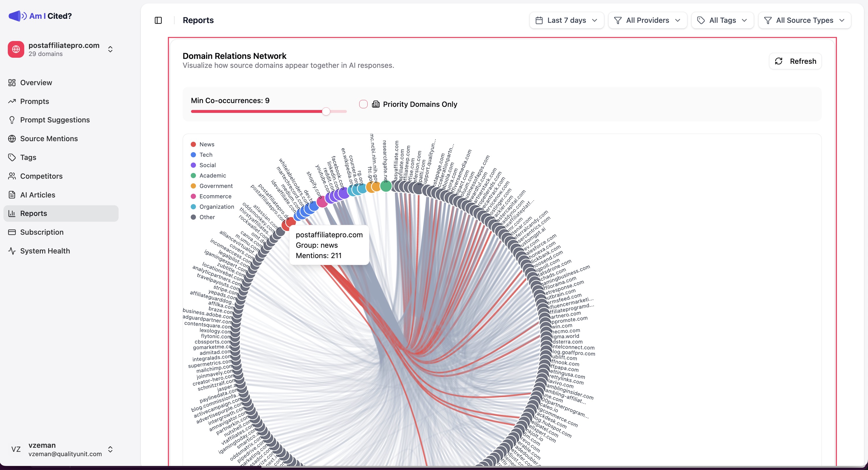
Task: Switch to the Overview section
Action: [36, 83]
